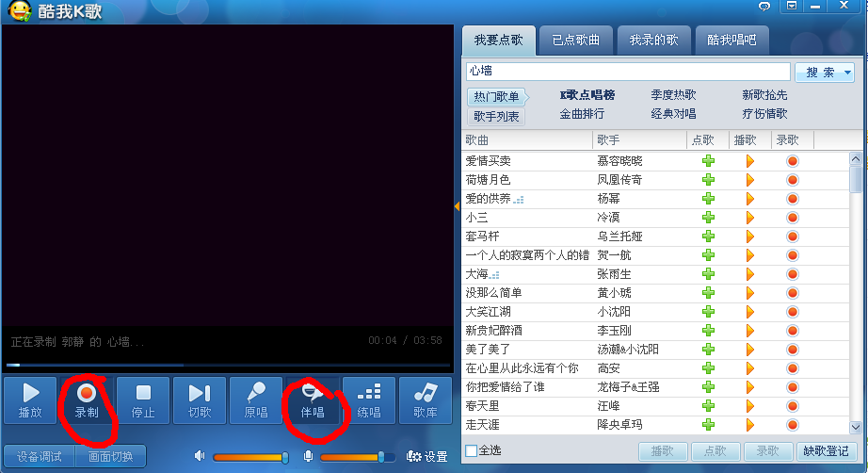Screen dimensions: 868x473
Task: Record the song 春天里
Action: 792,406
